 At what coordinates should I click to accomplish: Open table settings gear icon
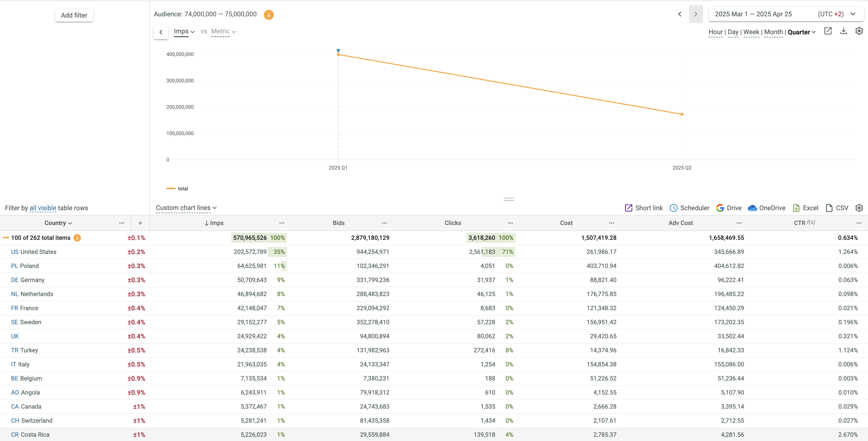point(859,208)
